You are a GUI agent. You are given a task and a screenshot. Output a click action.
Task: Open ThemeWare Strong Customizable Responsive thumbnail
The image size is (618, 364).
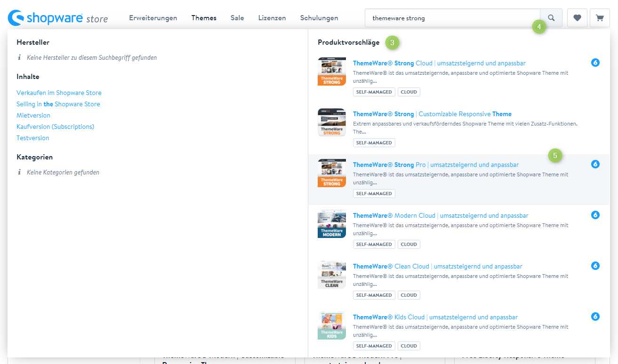tap(332, 122)
